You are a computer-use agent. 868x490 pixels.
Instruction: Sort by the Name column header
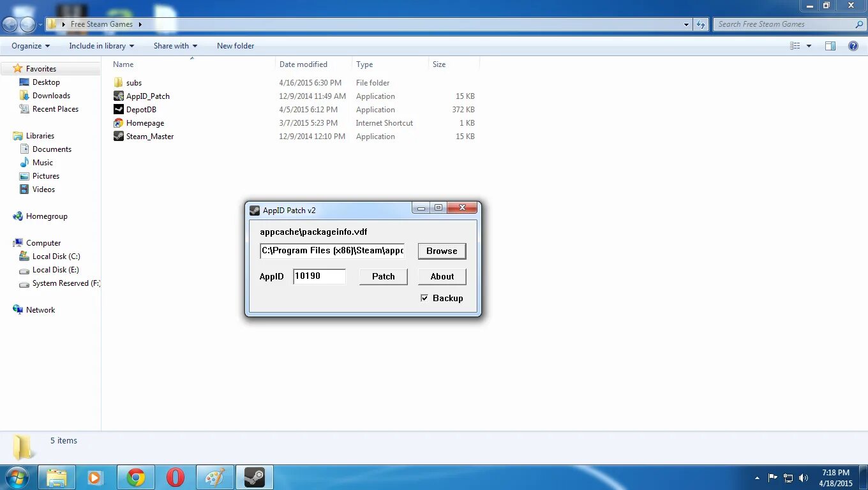[123, 64]
